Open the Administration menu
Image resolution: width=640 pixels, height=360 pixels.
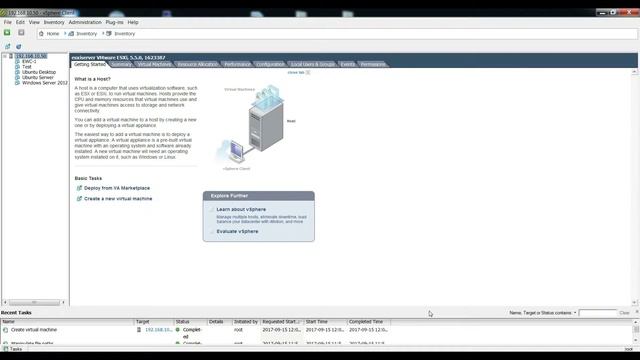coord(85,22)
